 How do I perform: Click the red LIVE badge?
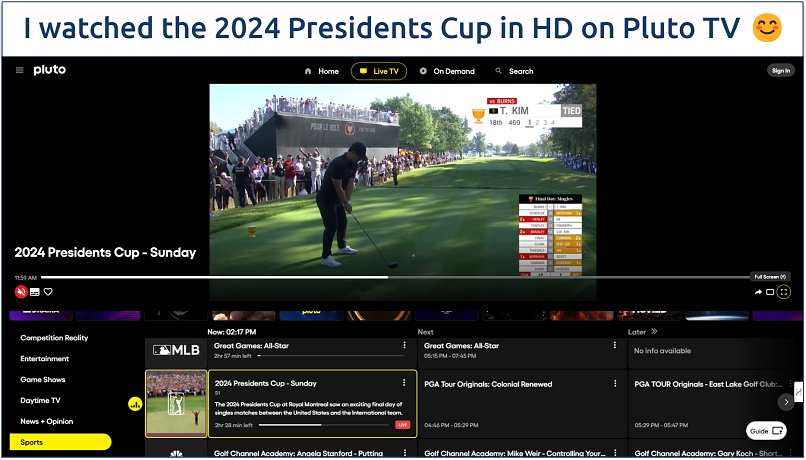click(402, 425)
